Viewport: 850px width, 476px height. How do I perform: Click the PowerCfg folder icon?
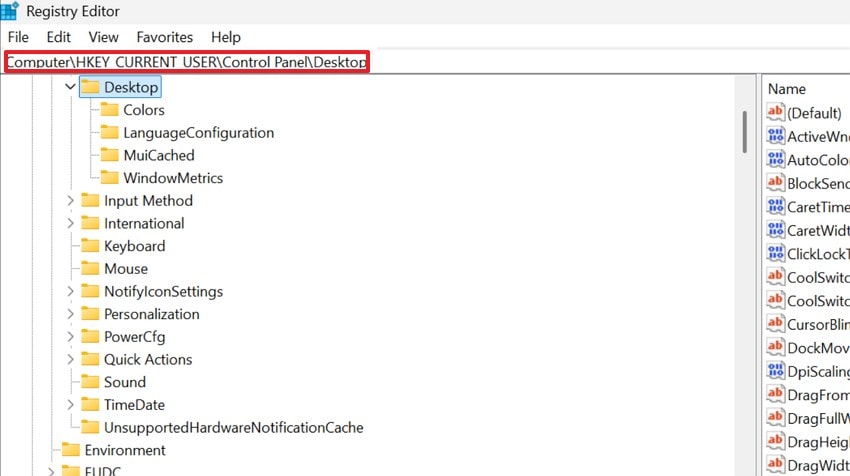point(91,337)
